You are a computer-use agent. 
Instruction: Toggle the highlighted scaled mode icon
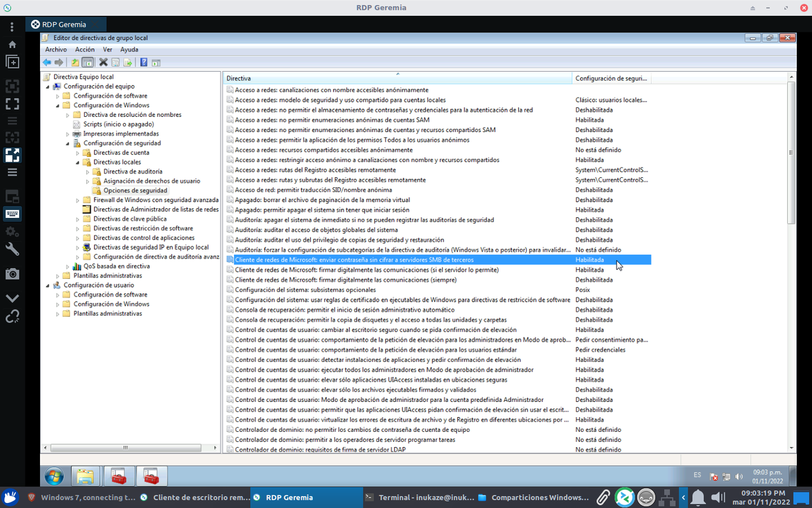point(12,155)
